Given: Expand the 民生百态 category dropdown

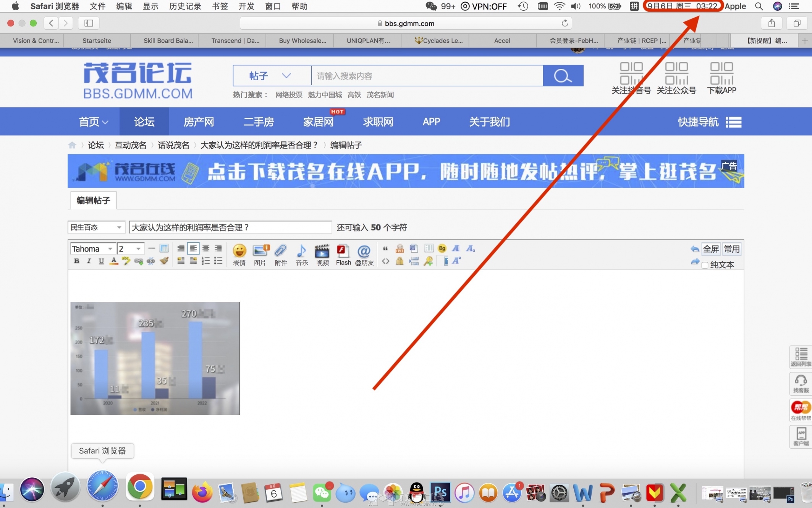Looking at the screenshot, I should pyautogui.click(x=96, y=227).
